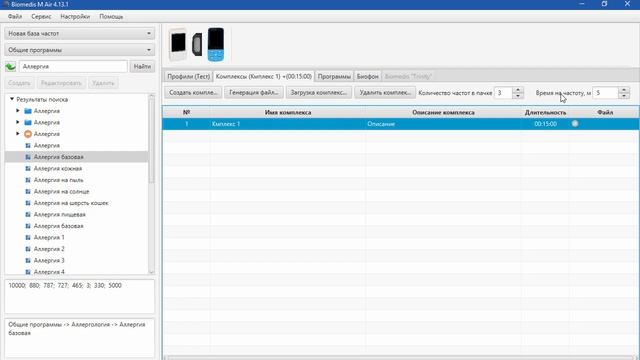Open the Помощь menu

[x=111, y=16]
